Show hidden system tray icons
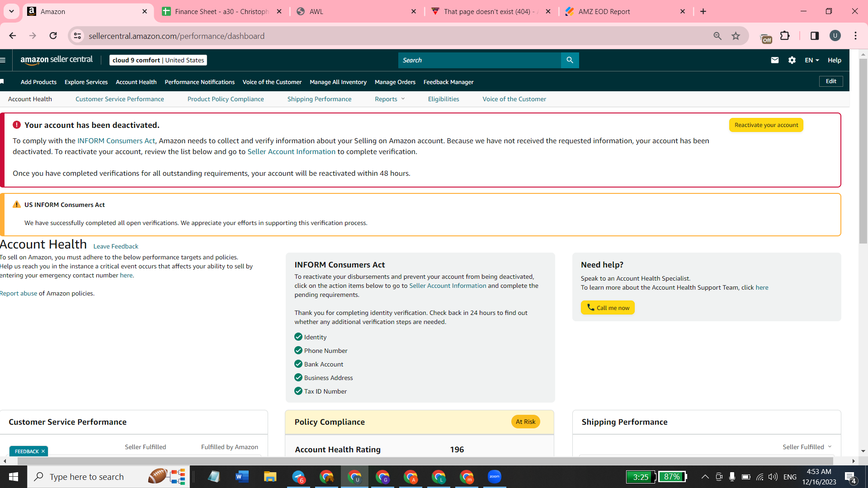 point(705,477)
